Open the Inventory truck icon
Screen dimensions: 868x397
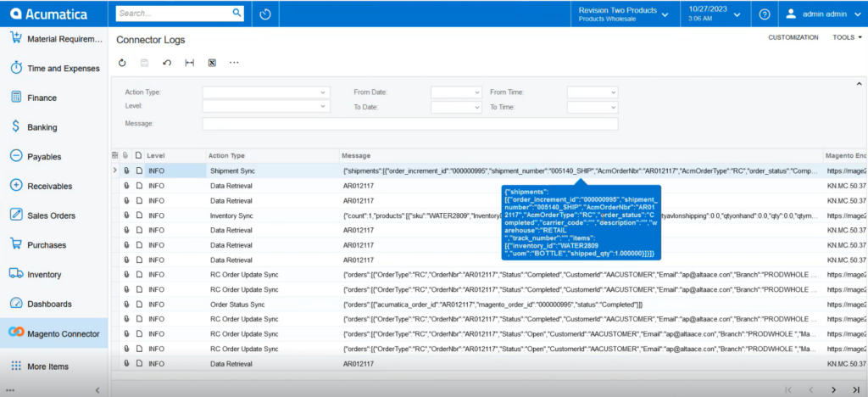coord(16,274)
